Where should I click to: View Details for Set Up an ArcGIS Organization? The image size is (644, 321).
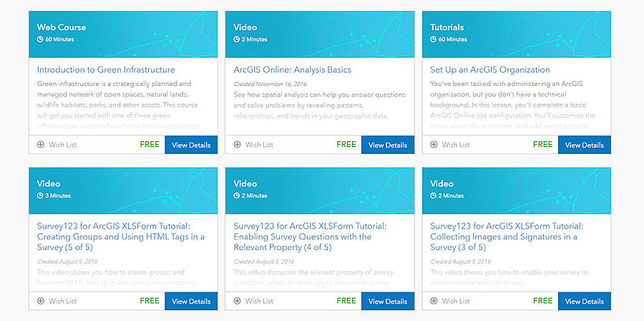pyautogui.click(x=584, y=145)
